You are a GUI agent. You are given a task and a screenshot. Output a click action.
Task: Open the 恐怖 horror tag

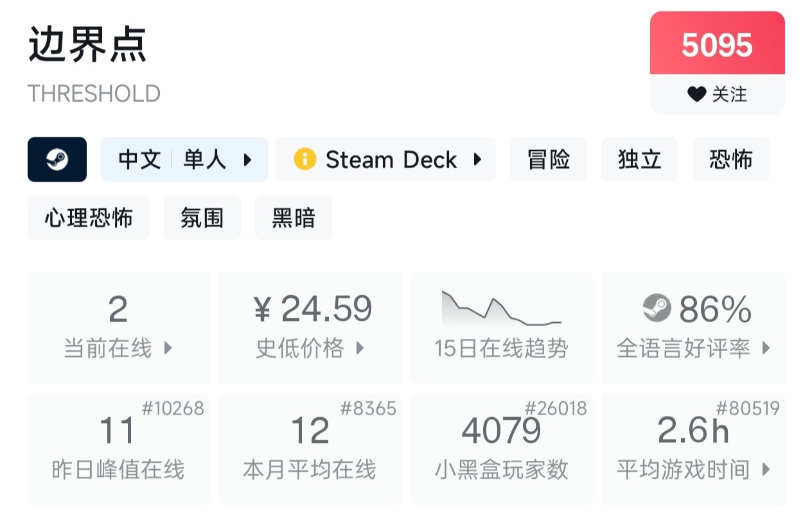(731, 159)
